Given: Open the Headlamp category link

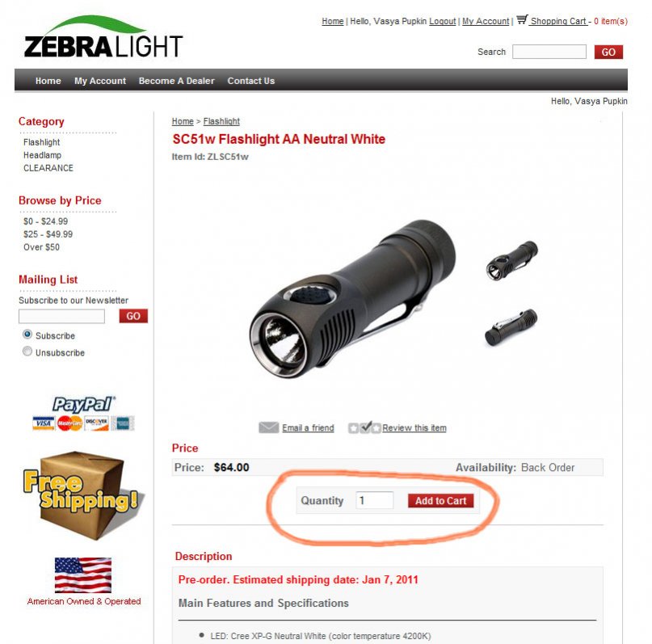Looking at the screenshot, I should pyautogui.click(x=42, y=155).
